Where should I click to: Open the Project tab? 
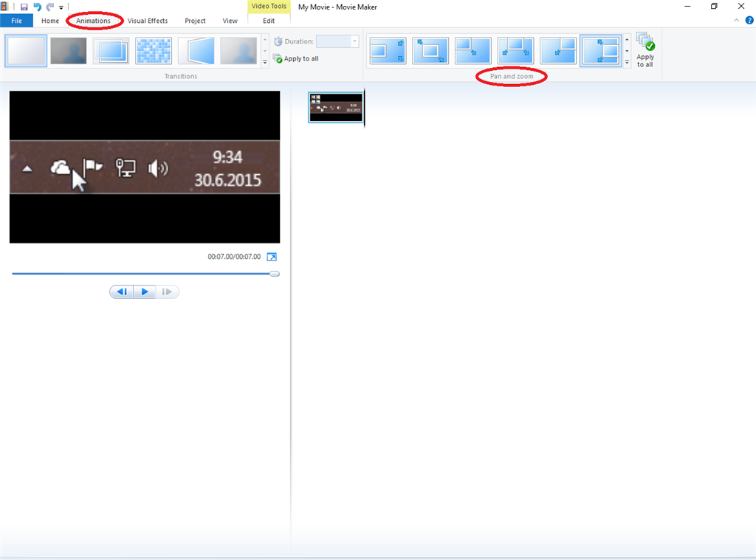(195, 21)
